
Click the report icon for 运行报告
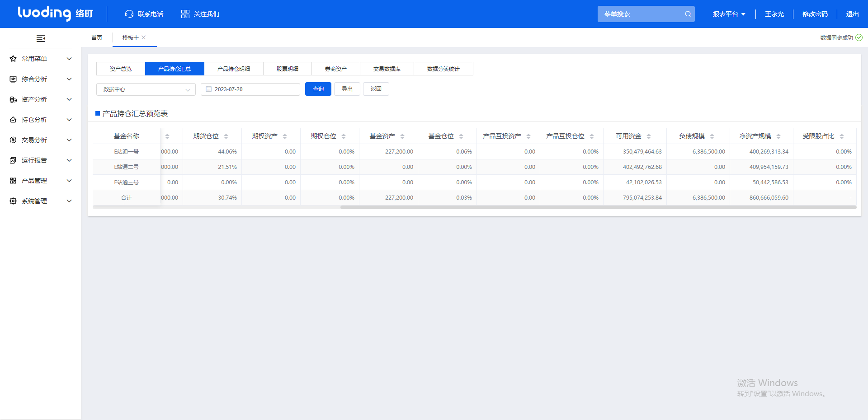point(13,160)
